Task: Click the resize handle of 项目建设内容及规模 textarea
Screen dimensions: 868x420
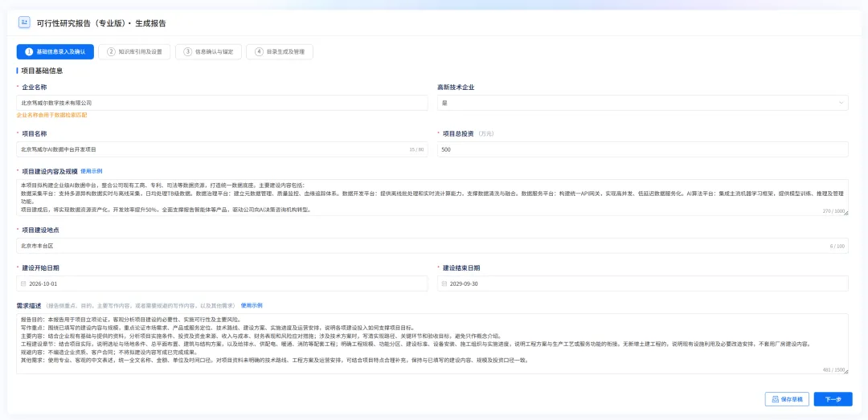Action: coord(845,213)
